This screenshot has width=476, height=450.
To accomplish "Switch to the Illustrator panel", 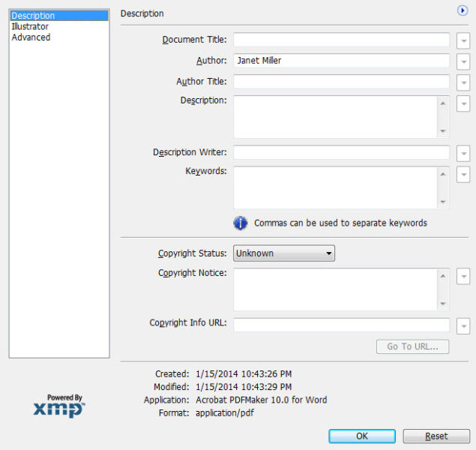I will coord(30,26).
